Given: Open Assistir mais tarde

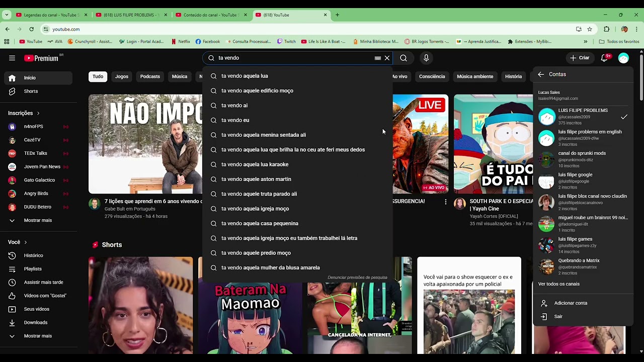Looking at the screenshot, I should [38, 282].
